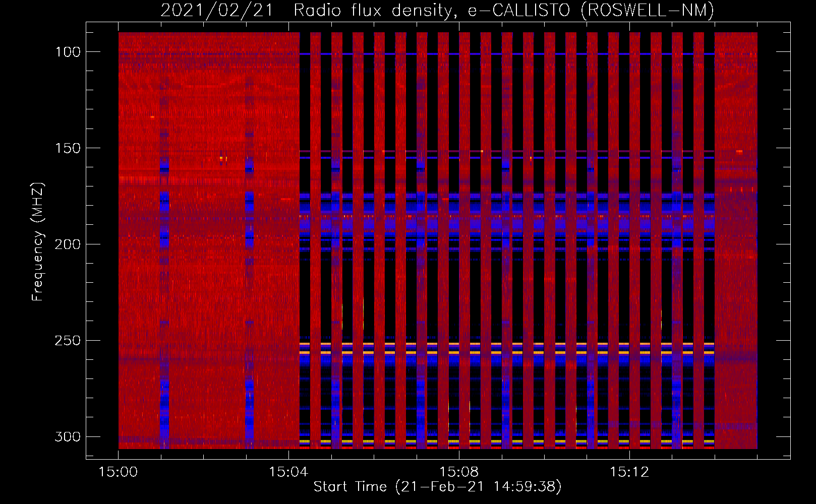Image resolution: width=816 pixels, height=504 pixels.
Task: Click the '200' frequency tick label
Action: click(x=68, y=244)
